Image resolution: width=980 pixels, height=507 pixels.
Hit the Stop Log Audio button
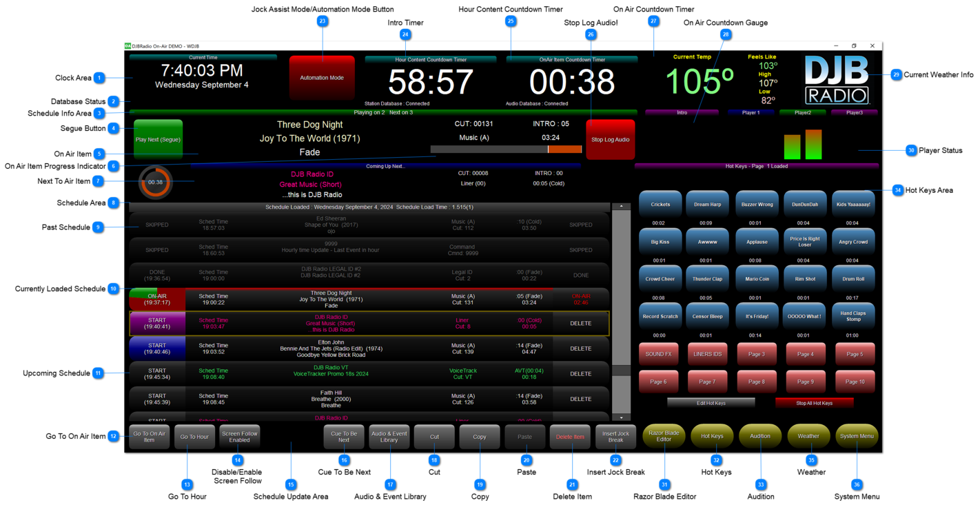(x=611, y=140)
